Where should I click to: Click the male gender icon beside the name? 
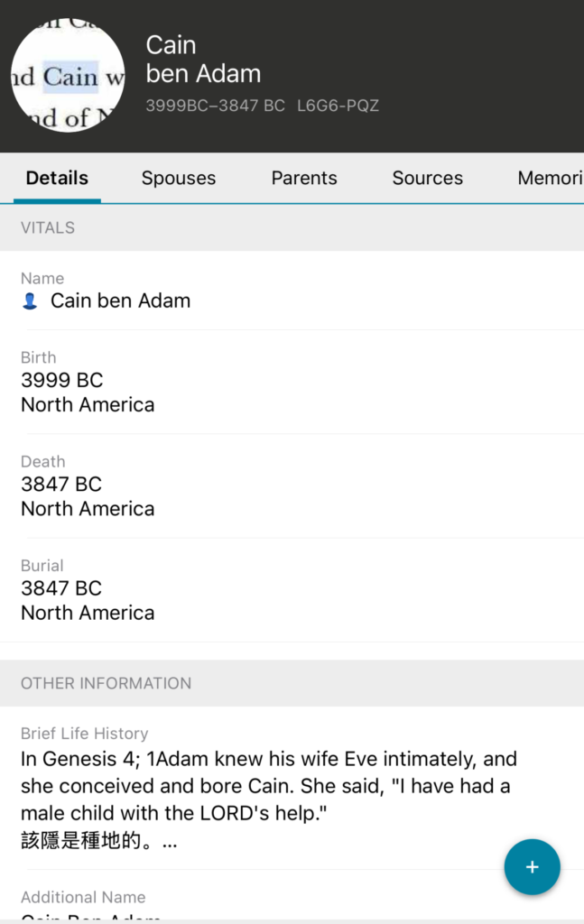30,301
